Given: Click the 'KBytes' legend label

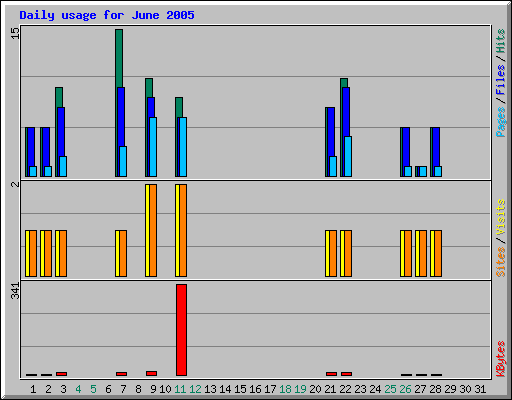Looking at the screenshot, I should pyautogui.click(x=501, y=359).
